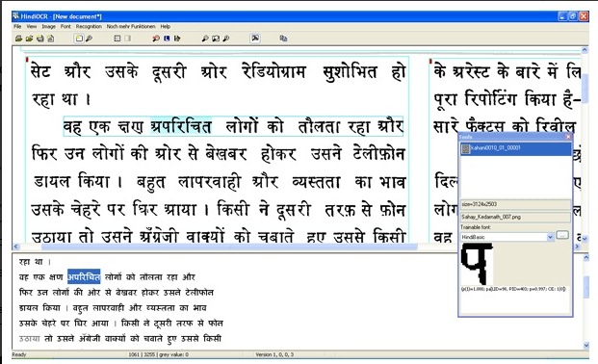598x364 pixels.
Task: Toggle the highlighted page view toolbar button
Action: 79,39
